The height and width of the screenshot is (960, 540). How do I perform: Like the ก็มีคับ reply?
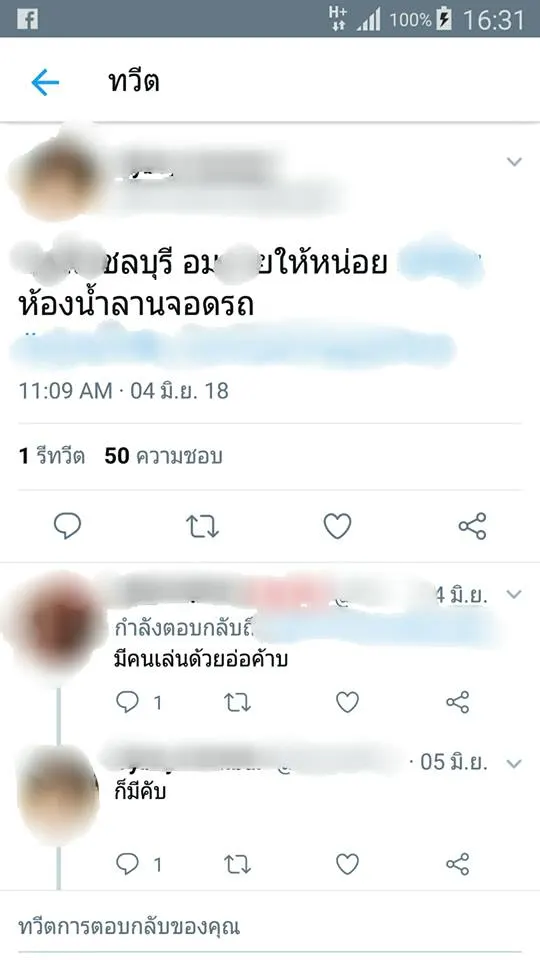347,864
